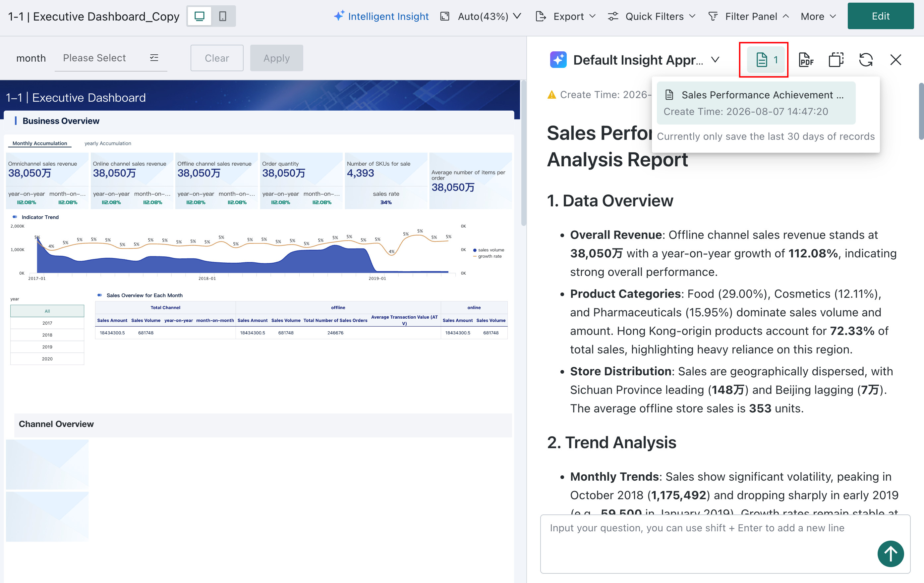Click the question input field

tap(725, 544)
